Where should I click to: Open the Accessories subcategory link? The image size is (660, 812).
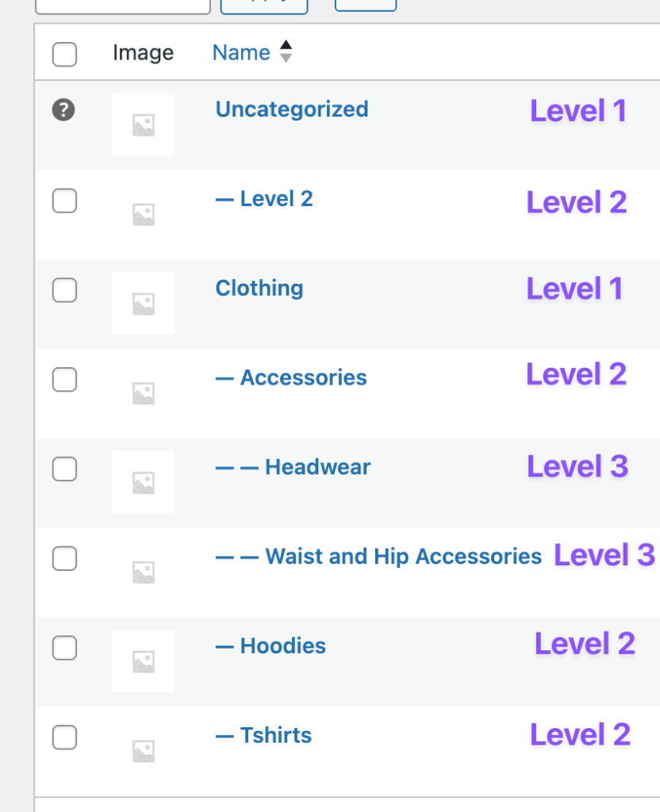[303, 377]
